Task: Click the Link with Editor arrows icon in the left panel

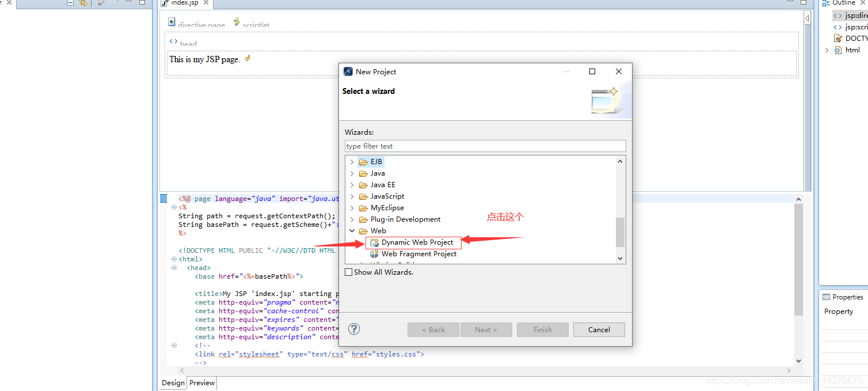Action: click(83, 3)
